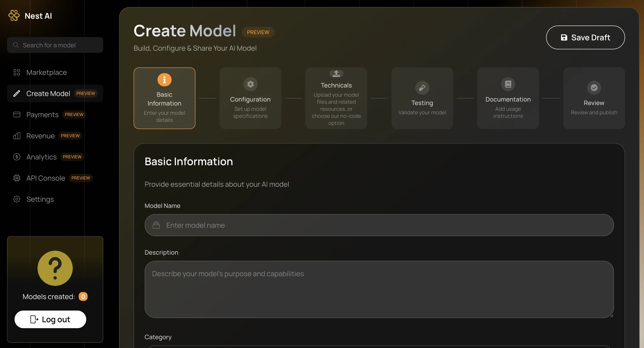The image size is (644, 348).
Task: Click the Configuration step gear icon
Action: click(x=250, y=84)
